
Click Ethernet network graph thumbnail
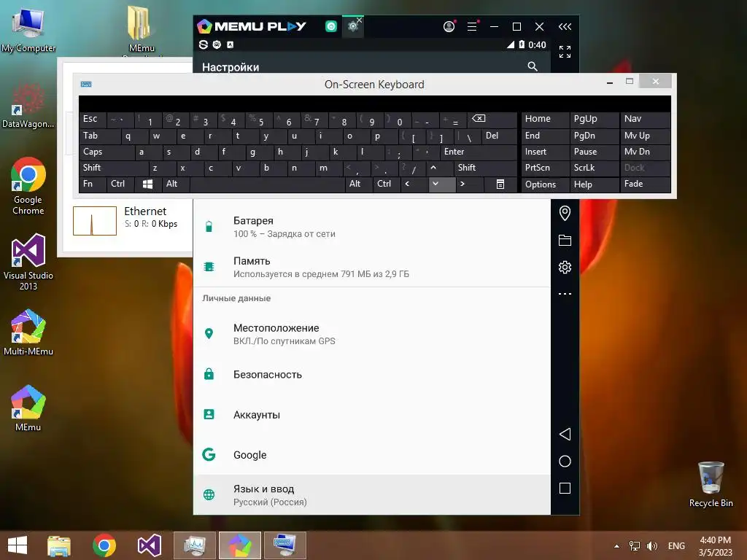pyautogui.click(x=94, y=220)
